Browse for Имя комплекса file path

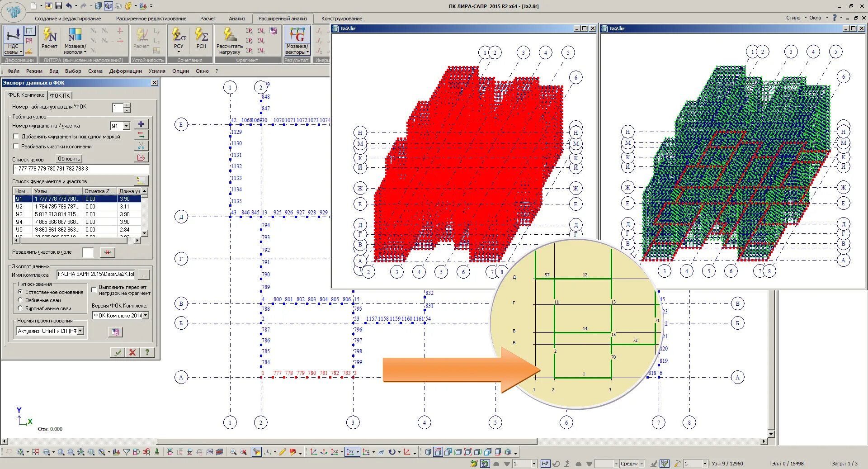pyautogui.click(x=144, y=275)
